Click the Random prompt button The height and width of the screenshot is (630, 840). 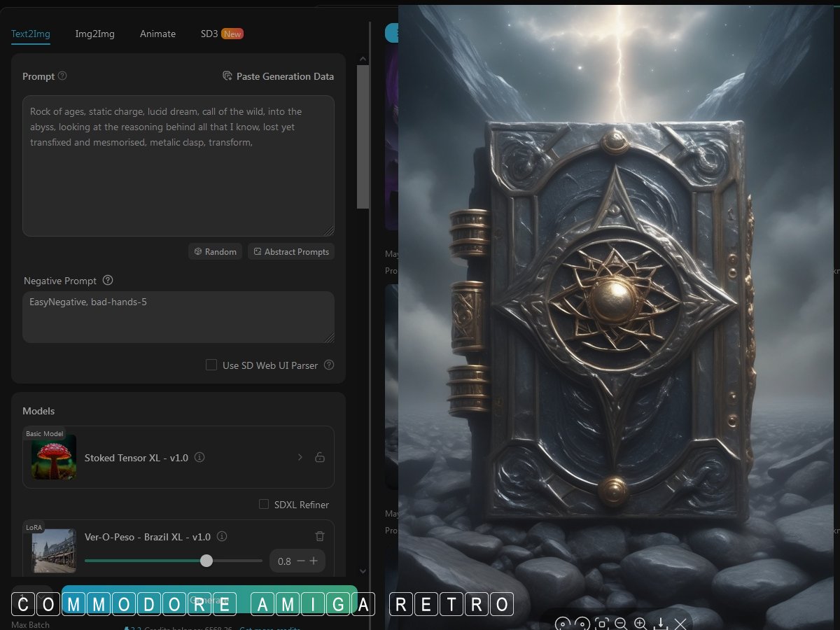(216, 251)
